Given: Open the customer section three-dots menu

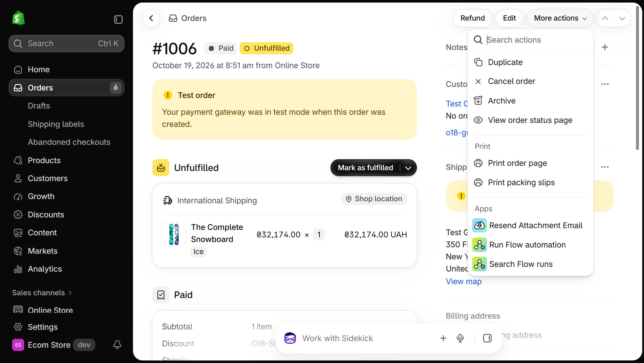Looking at the screenshot, I should [x=605, y=84].
